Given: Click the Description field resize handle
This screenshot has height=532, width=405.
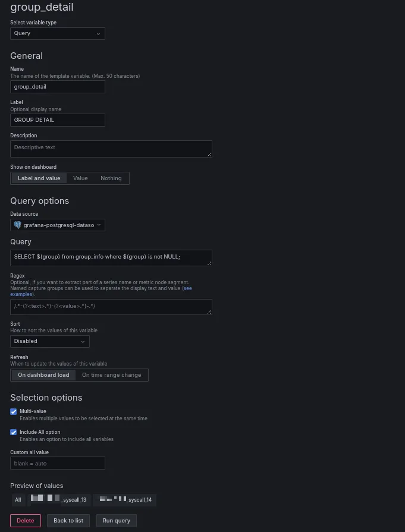Looking at the screenshot, I should pyautogui.click(x=209, y=155).
